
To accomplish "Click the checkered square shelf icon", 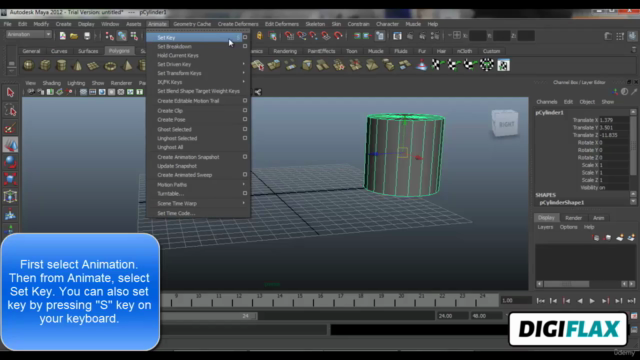I will tap(503, 65).
